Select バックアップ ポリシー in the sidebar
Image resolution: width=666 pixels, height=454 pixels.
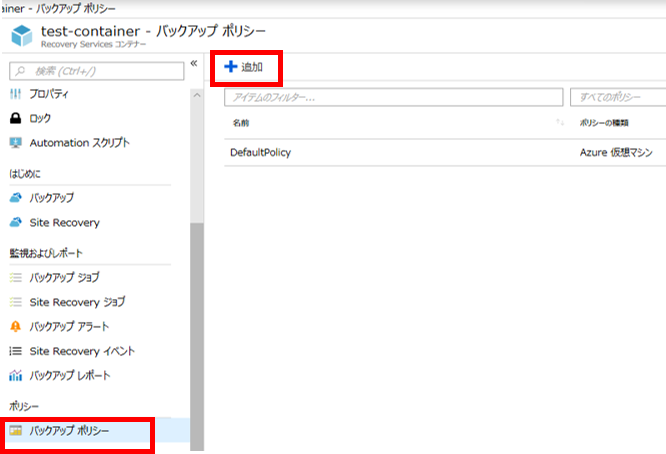coord(69,431)
